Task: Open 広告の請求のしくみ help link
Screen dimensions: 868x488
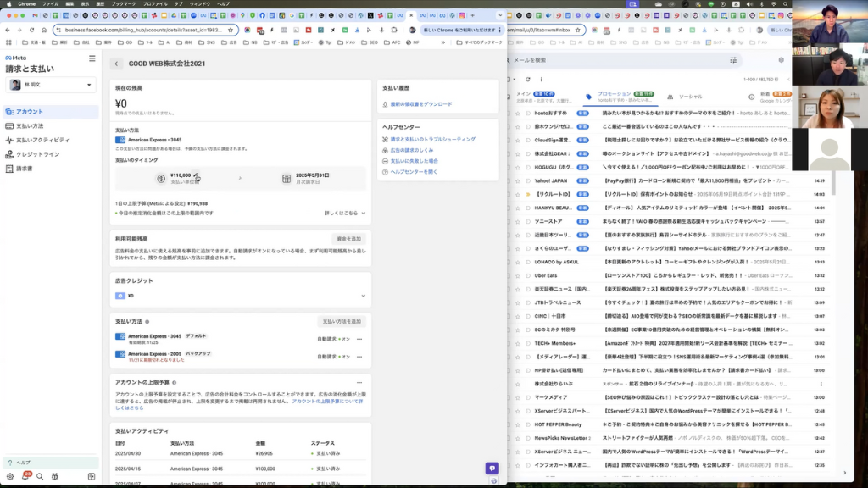Action: [x=412, y=151]
